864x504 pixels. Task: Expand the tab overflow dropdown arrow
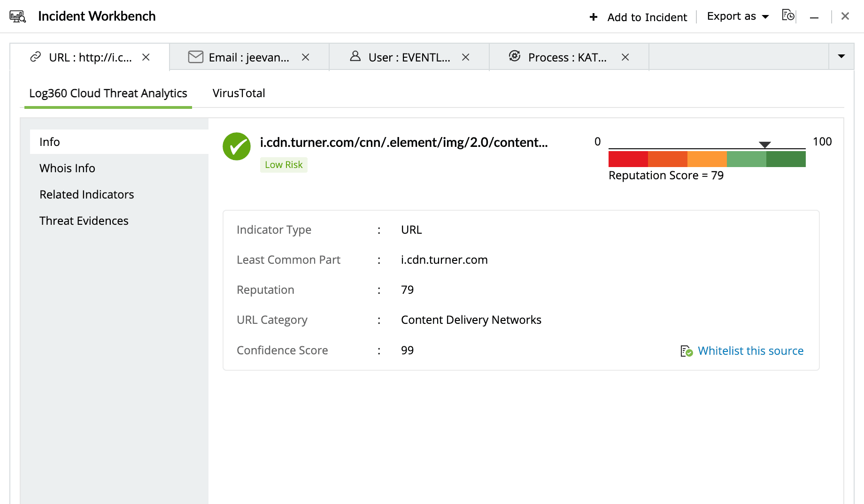pos(841,56)
